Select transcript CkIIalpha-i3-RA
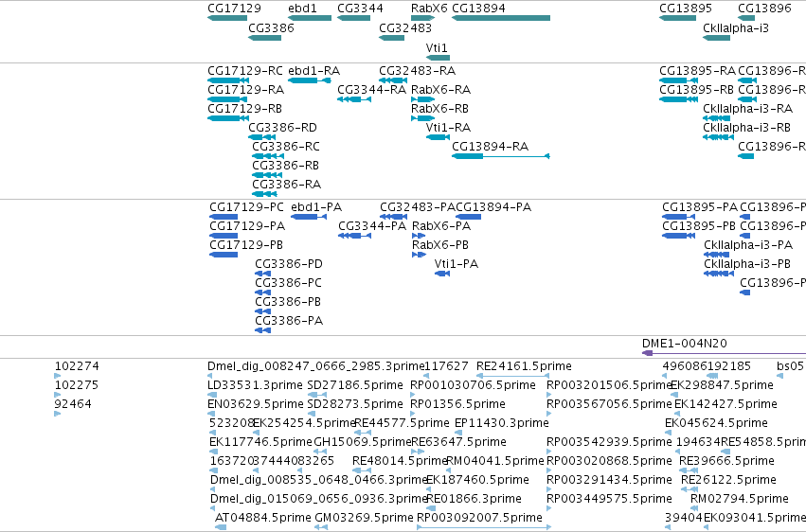 point(717,118)
